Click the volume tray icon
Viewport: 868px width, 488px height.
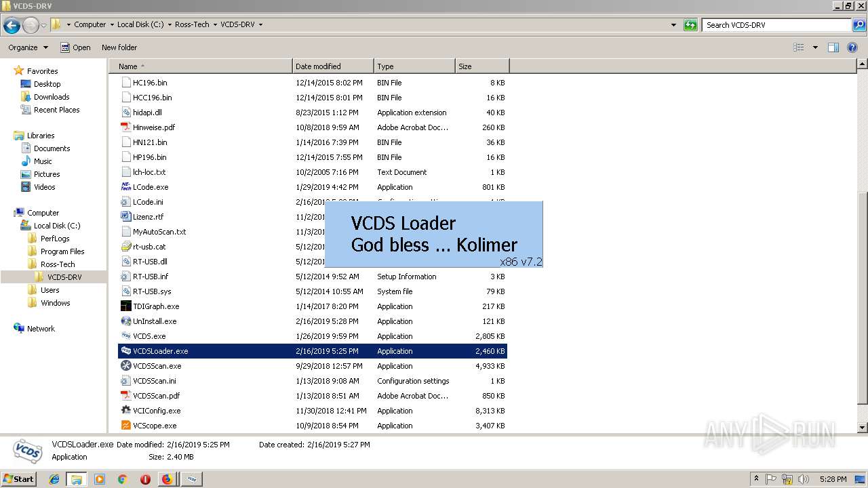[x=804, y=479]
